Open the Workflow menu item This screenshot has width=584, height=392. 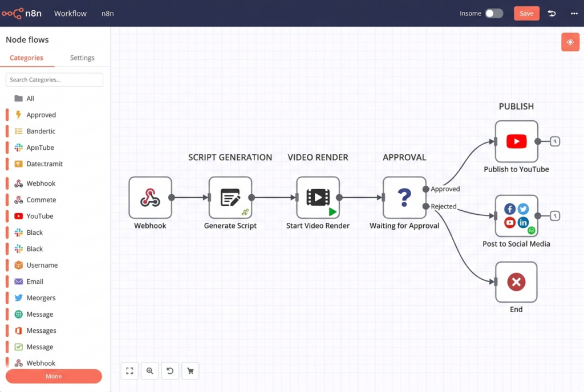point(70,13)
